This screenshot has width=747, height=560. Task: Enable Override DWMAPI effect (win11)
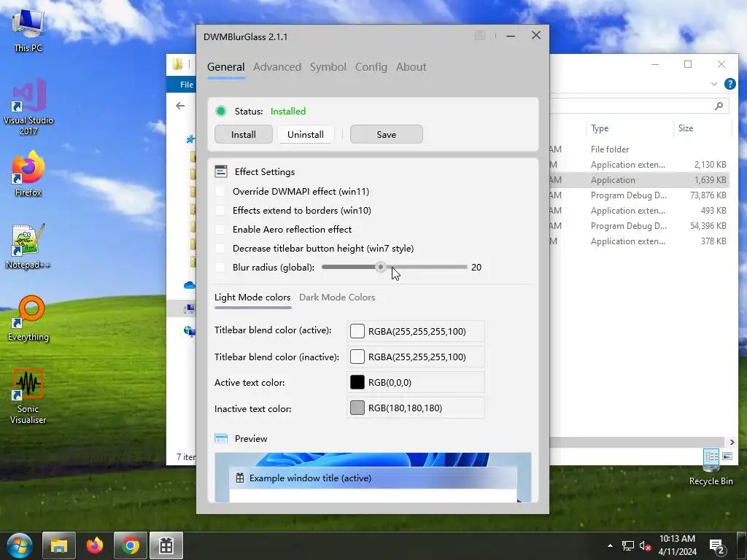(220, 192)
